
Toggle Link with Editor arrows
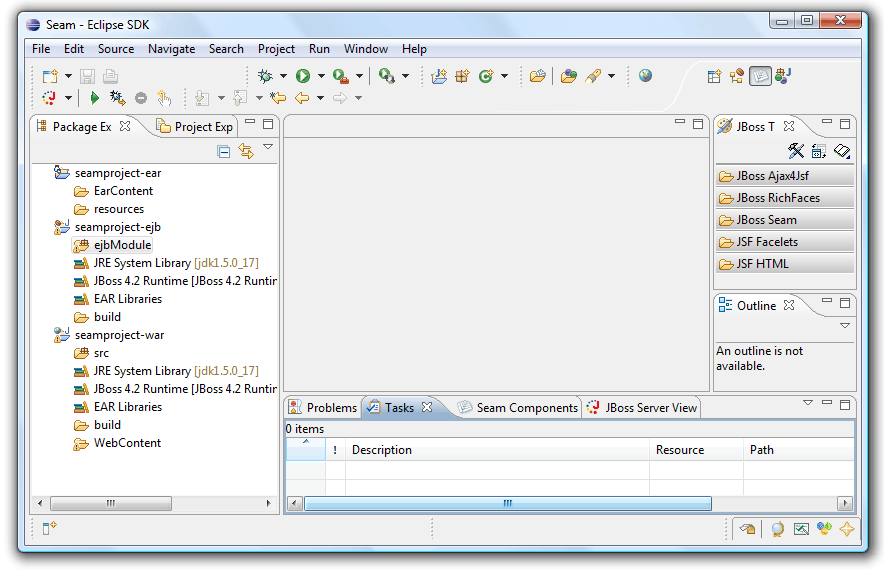click(x=246, y=151)
